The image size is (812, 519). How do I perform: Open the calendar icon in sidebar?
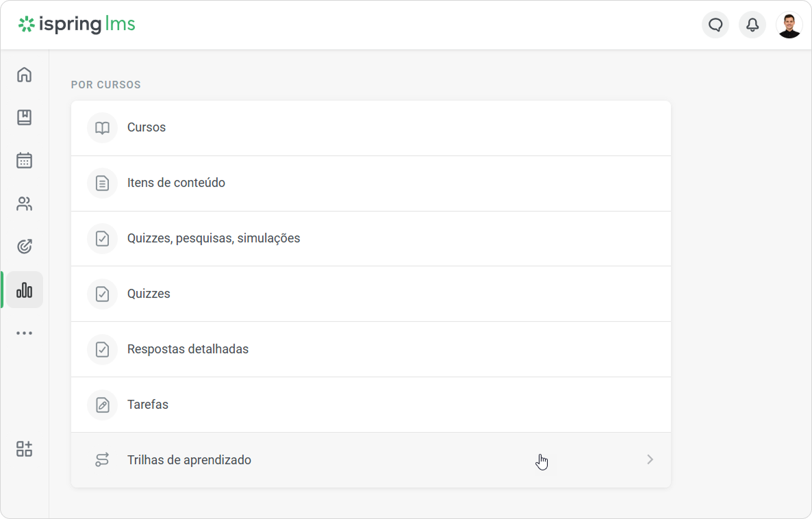tap(25, 160)
